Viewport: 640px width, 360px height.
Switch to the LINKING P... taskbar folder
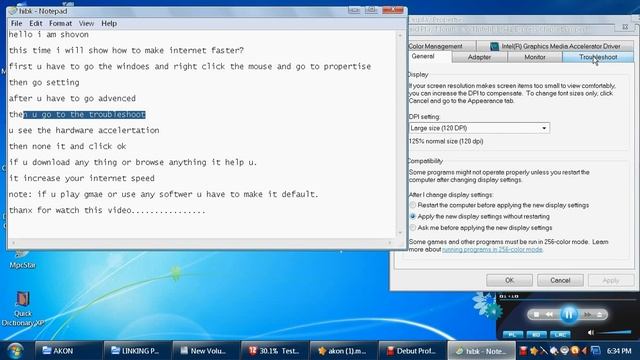(x=137, y=351)
